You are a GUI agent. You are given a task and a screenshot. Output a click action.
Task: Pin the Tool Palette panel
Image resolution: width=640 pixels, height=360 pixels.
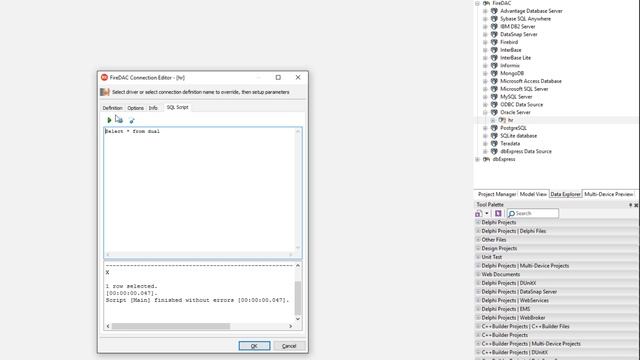630,205
